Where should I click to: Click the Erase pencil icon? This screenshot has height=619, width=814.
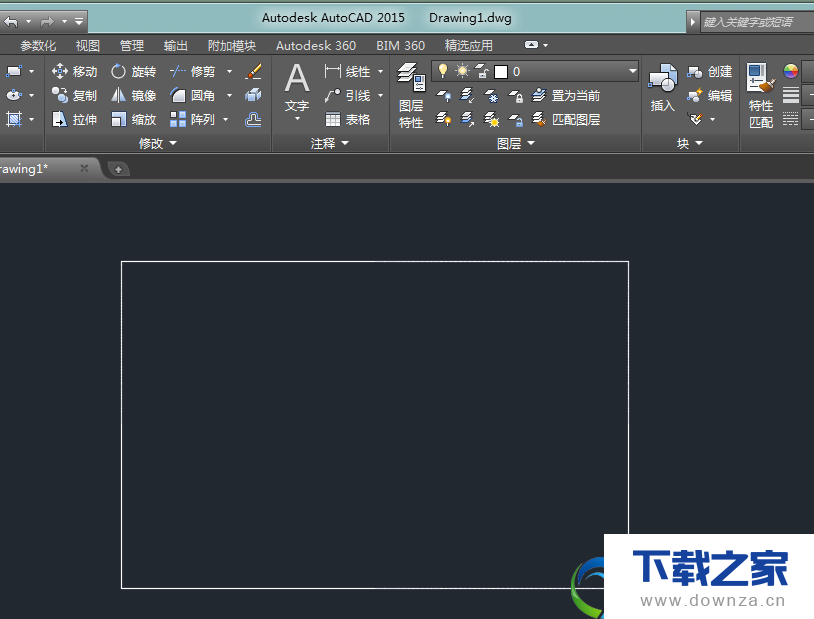pyautogui.click(x=253, y=71)
